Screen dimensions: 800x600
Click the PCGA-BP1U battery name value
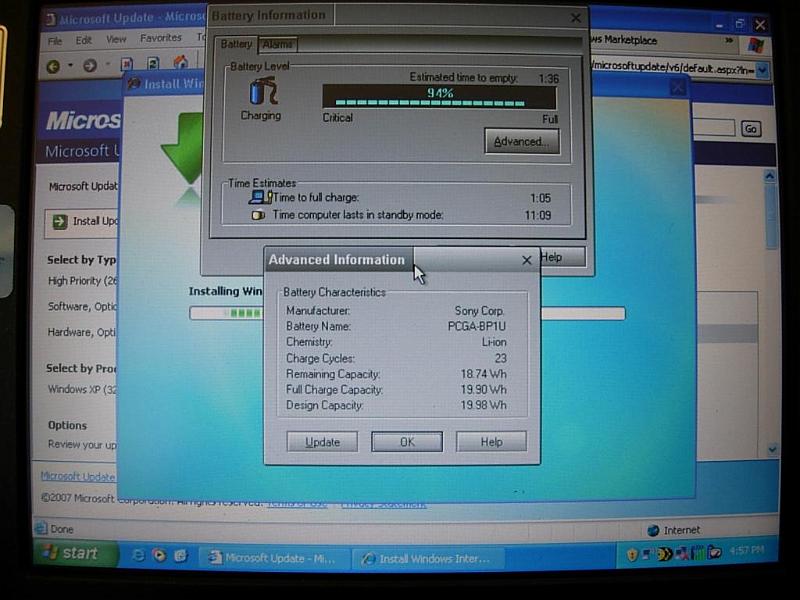coord(477,326)
